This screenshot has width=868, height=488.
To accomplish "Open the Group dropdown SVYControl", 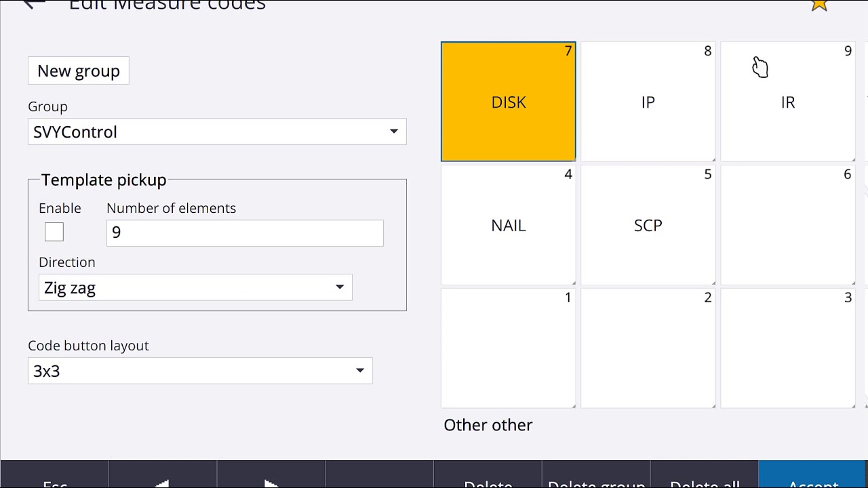I will click(217, 131).
